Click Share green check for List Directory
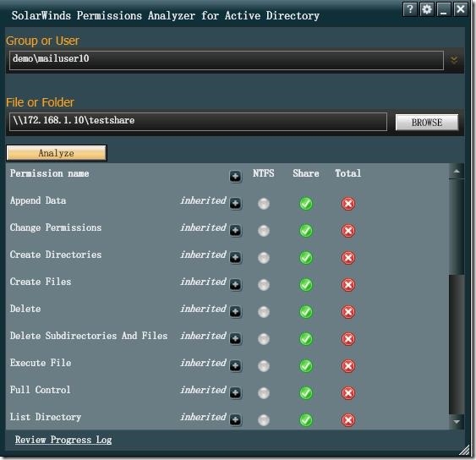476x460 pixels. pos(306,419)
